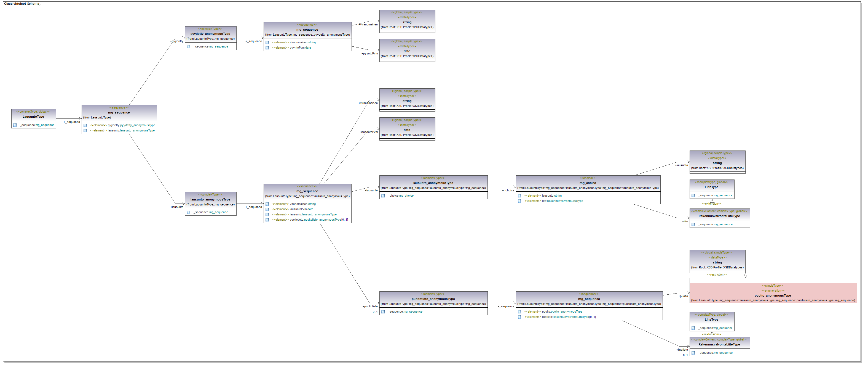This screenshot has height=367, width=868.
Task: Select the mg_choice class header
Action: coord(588,183)
